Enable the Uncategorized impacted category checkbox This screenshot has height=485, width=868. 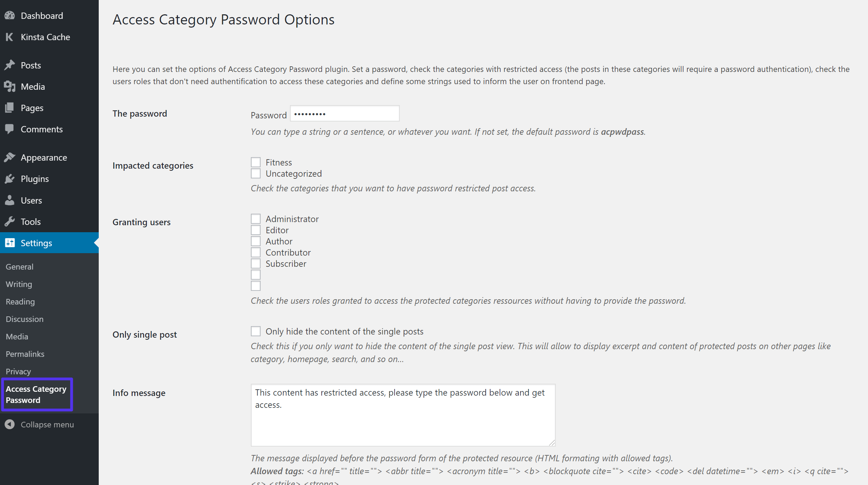point(255,173)
